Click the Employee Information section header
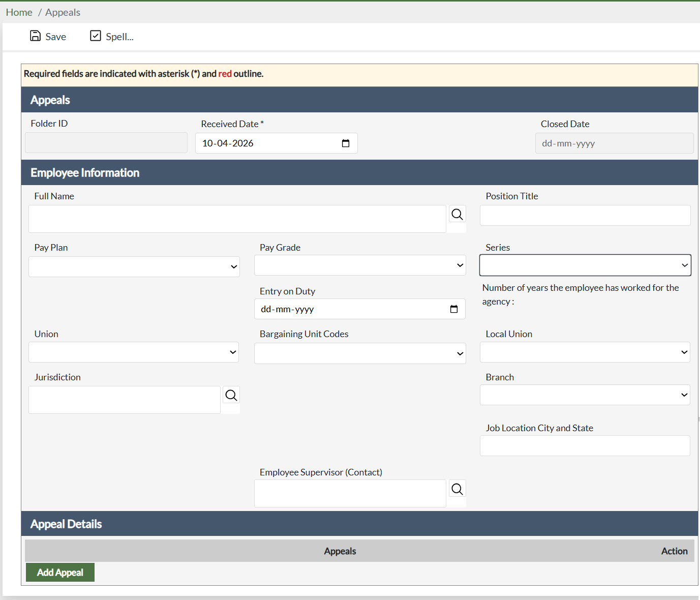The height and width of the screenshot is (600, 700). tap(359, 172)
